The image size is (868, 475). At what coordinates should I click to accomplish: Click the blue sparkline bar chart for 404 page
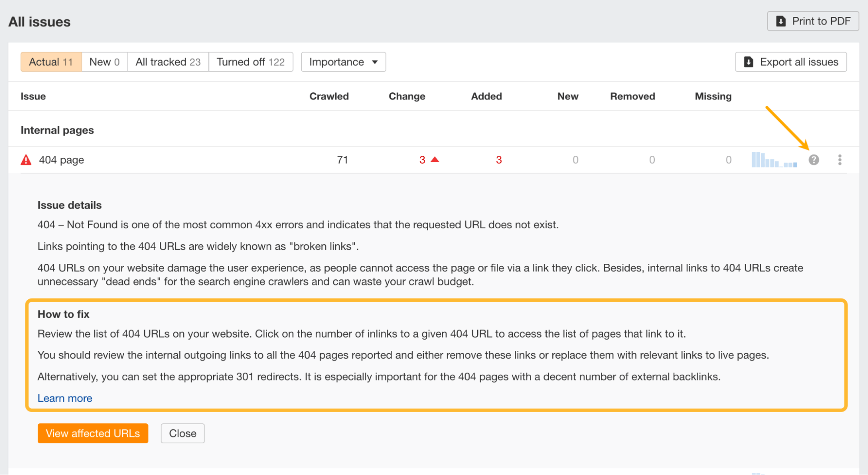pos(774,160)
